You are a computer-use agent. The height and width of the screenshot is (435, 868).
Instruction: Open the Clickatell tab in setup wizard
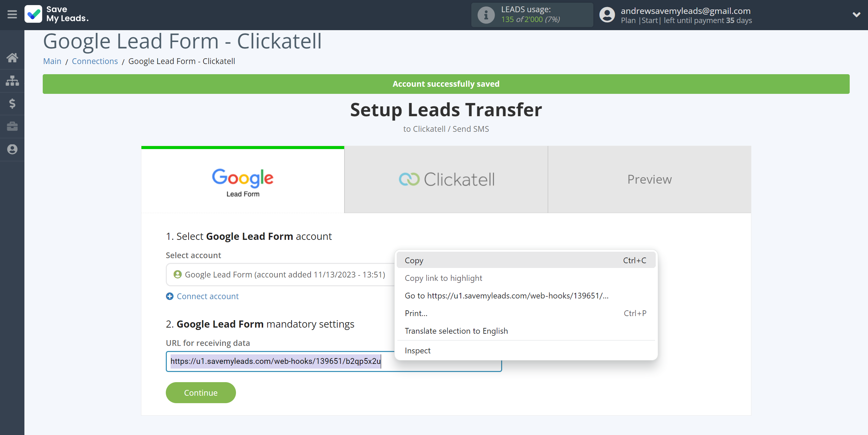pos(446,179)
